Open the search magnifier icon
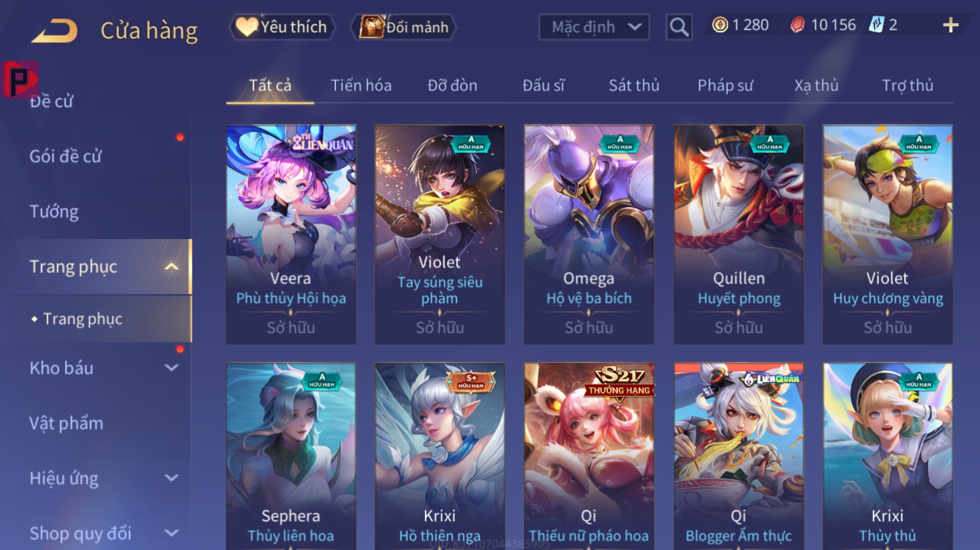Image resolution: width=980 pixels, height=550 pixels. [679, 27]
